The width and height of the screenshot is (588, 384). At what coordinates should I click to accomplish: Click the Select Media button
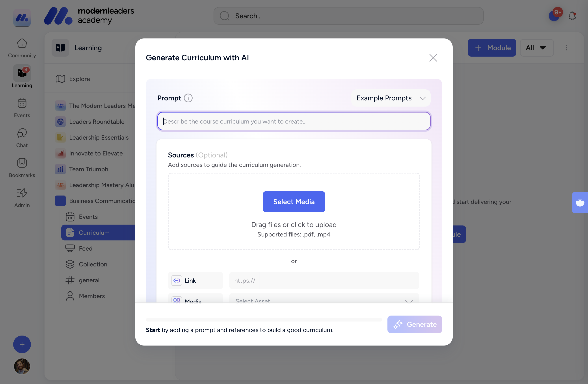(x=294, y=201)
